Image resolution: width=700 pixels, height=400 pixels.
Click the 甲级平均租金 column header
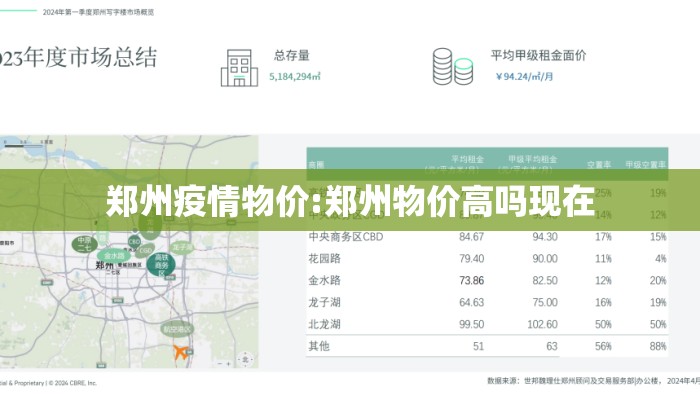[532, 159]
